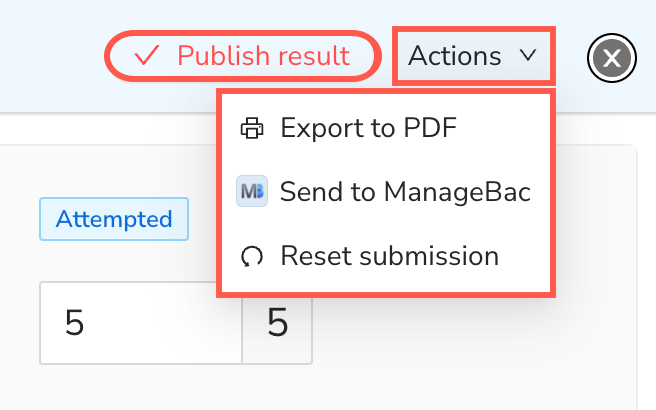656x410 pixels.
Task: Click the Publish result button
Action: pos(243,56)
